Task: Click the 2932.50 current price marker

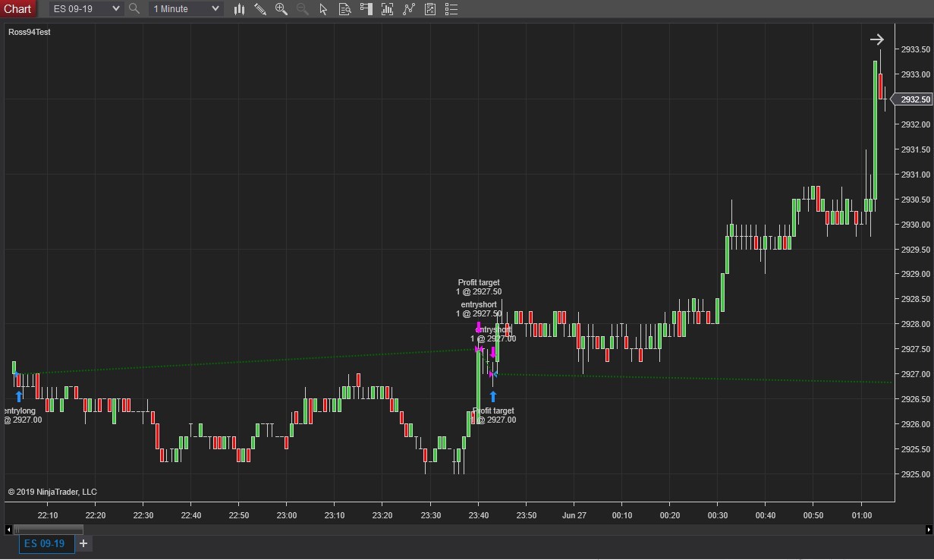Action: 912,99
